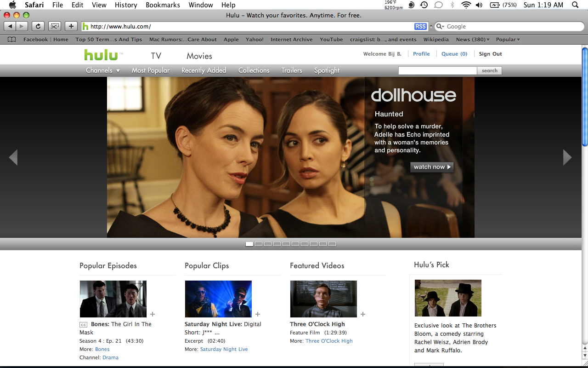588x368 pixels.
Task: Add Three O'Clock High to queue plus
Action: click(x=363, y=314)
